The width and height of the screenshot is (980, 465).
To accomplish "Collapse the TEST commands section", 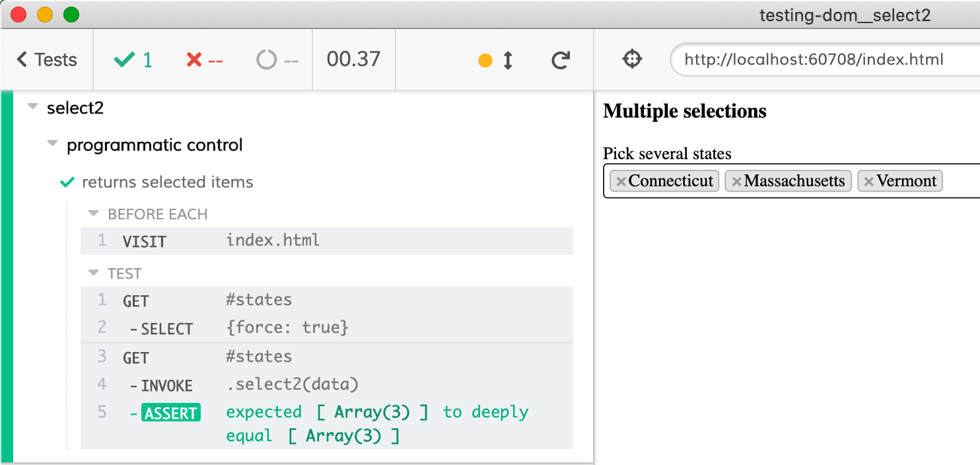I will pyautogui.click(x=94, y=273).
